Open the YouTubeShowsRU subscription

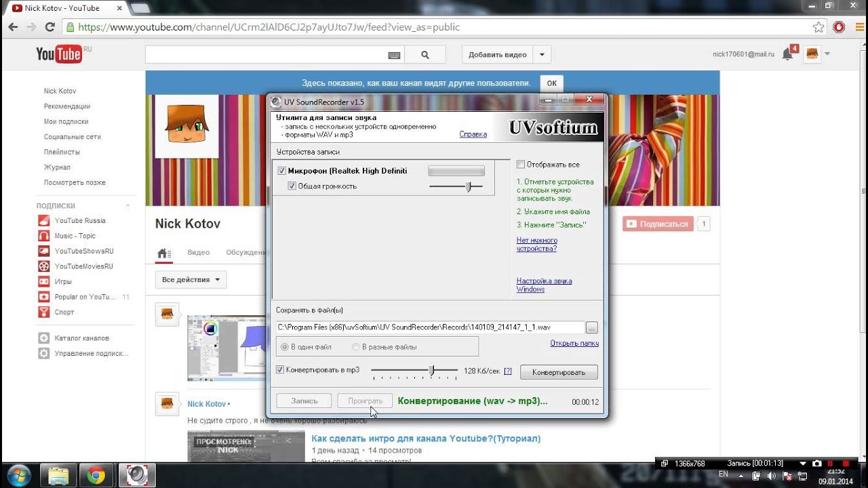click(84, 251)
